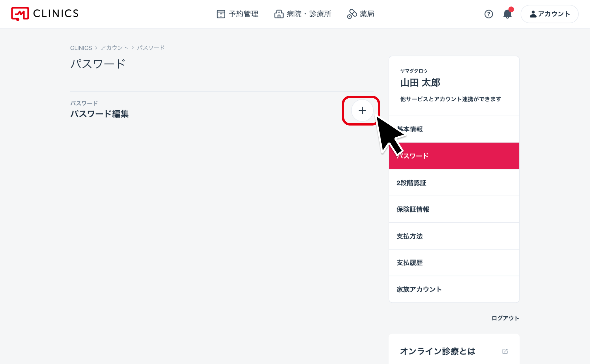Open 支払方法 in the sidebar
Viewport: 590px width, 364px height.
pyautogui.click(x=454, y=236)
